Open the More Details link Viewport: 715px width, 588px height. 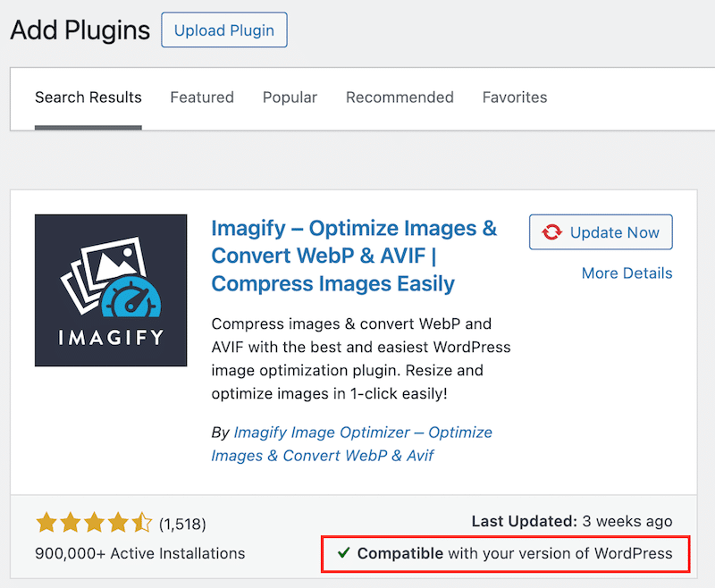point(627,273)
